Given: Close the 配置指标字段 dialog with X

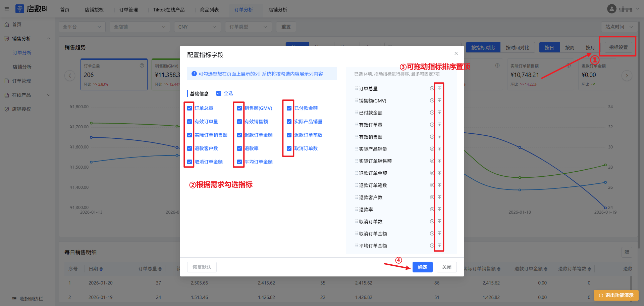Looking at the screenshot, I should coord(456,53).
